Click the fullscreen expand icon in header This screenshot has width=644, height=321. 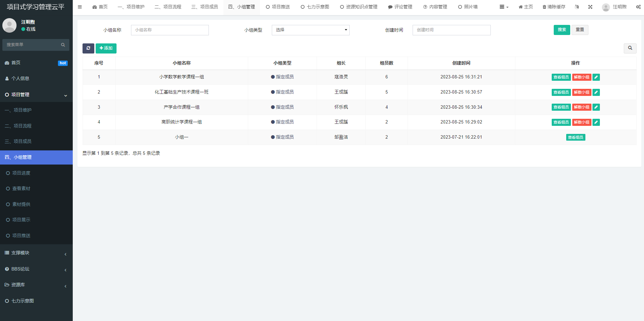point(590,7)
